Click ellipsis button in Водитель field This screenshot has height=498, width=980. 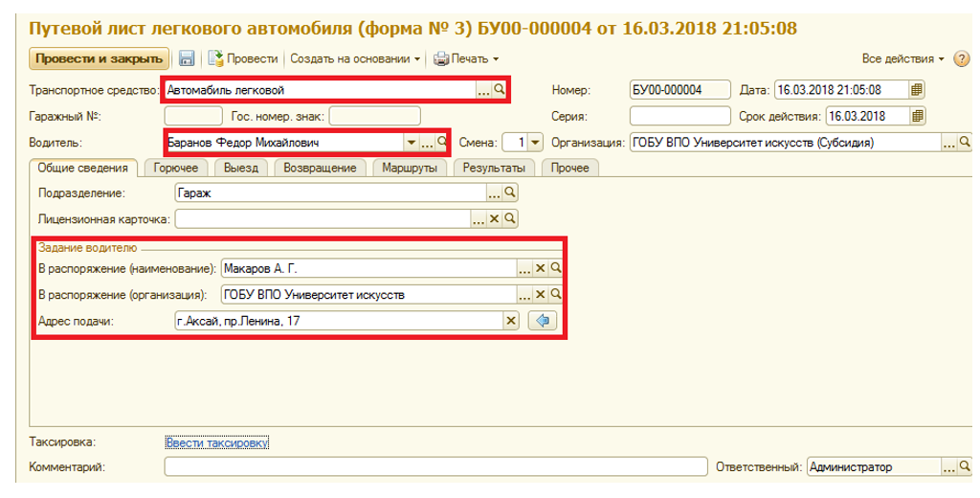[427, 144]
